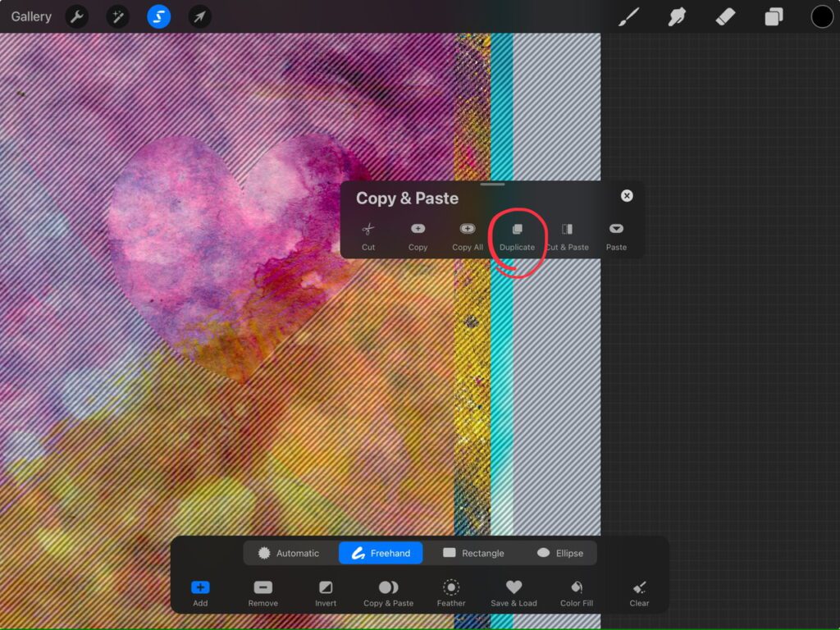Open Save & Load selections
The width and height of the screenshot is (840, 630).
click(514, 593)
